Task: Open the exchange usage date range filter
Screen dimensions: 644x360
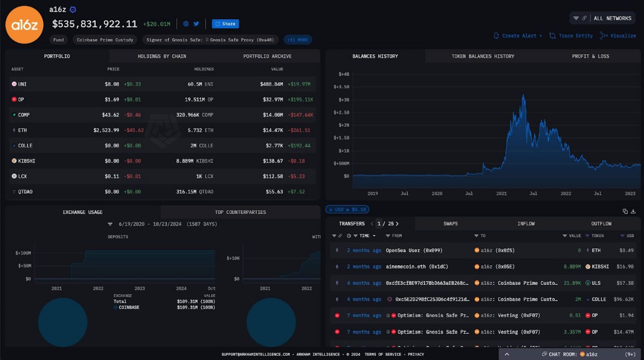Action: [x=110, y=224]
